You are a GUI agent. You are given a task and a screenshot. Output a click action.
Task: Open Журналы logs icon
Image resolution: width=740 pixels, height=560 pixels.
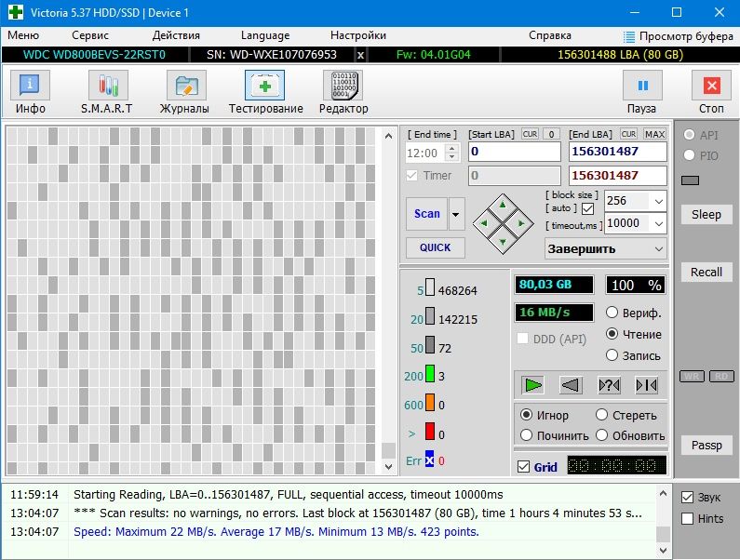coord(186,87)
